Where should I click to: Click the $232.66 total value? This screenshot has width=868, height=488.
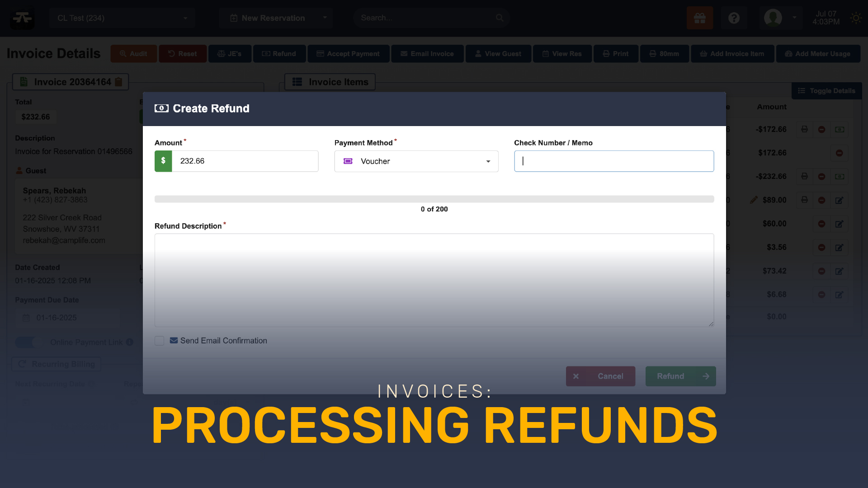pos(36,117)
